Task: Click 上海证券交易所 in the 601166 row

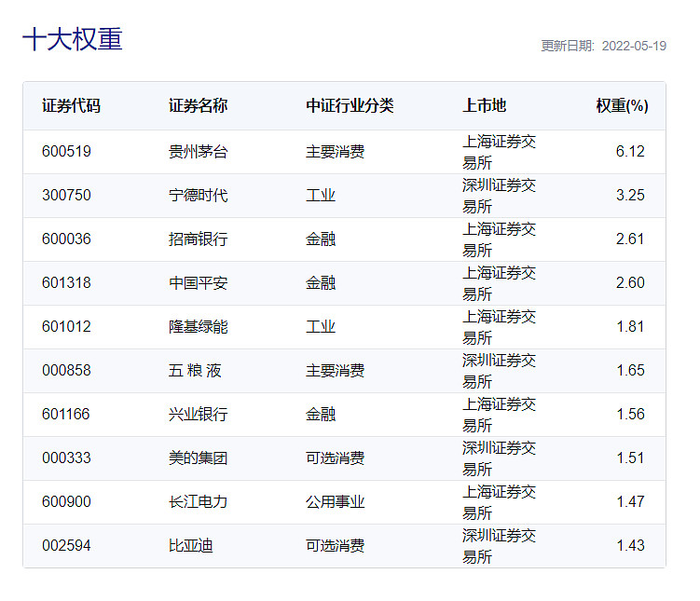Action: tap(499, 414)
